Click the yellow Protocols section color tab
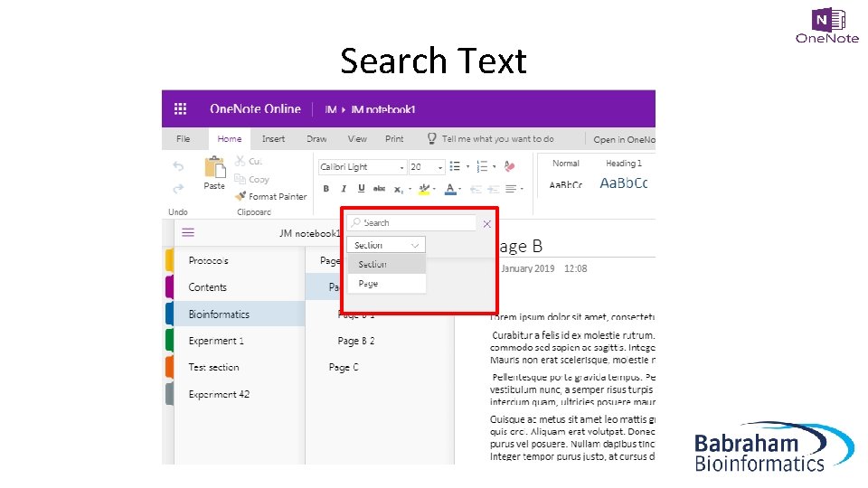868x488 pixels. pyautogui.click(x=169, y=260)
